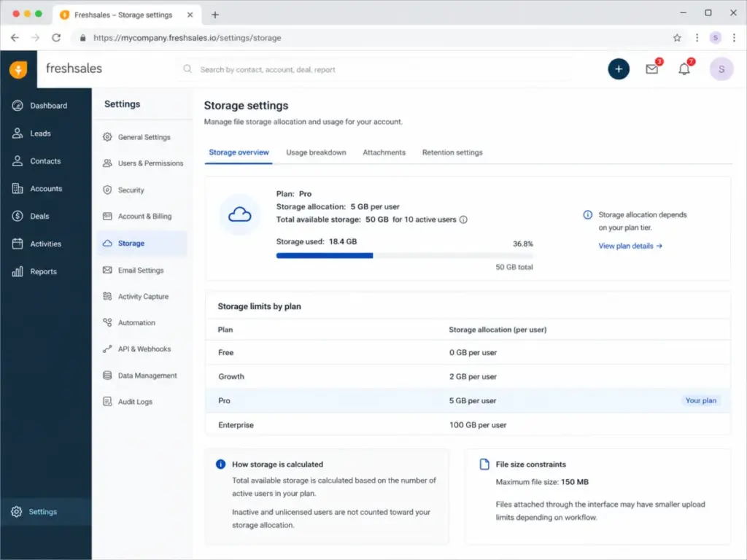Click the Freshsales orange logo icon

point(18,69)
